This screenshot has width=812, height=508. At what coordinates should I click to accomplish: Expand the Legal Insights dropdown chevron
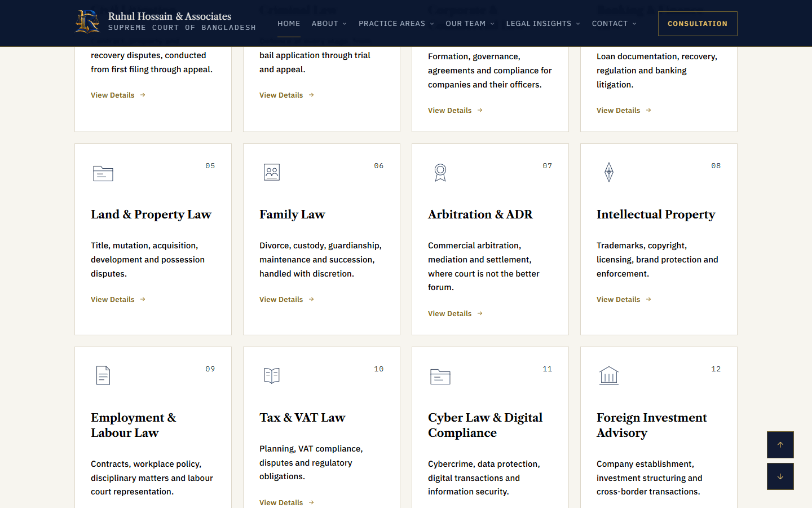click(578, 24)
